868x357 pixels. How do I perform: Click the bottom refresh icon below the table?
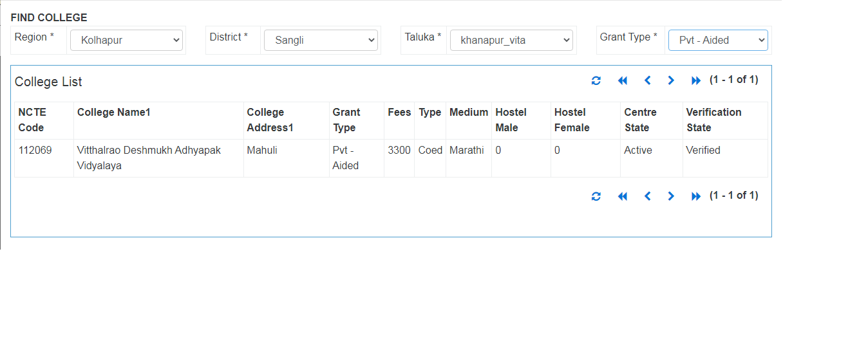596,196
